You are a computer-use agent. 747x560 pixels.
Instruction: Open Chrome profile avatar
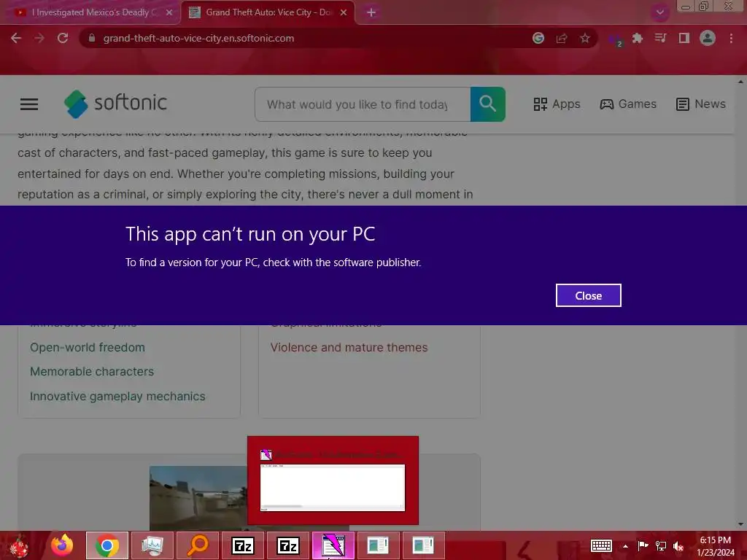(x=708, y=38)
